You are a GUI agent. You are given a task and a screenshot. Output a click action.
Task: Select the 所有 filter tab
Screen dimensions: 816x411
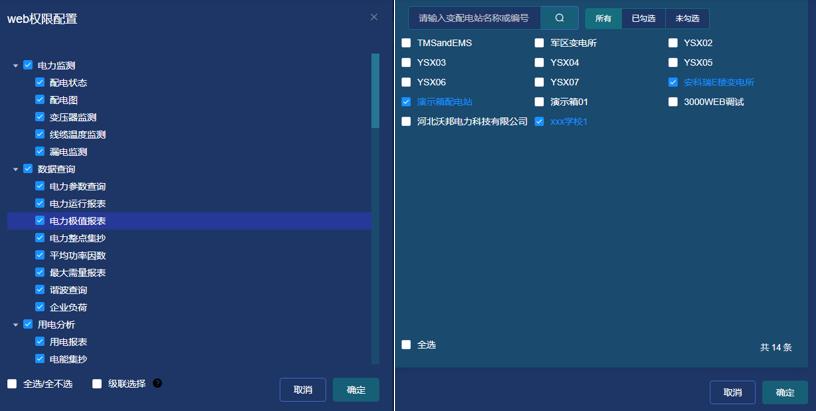(x=603, y=18)
